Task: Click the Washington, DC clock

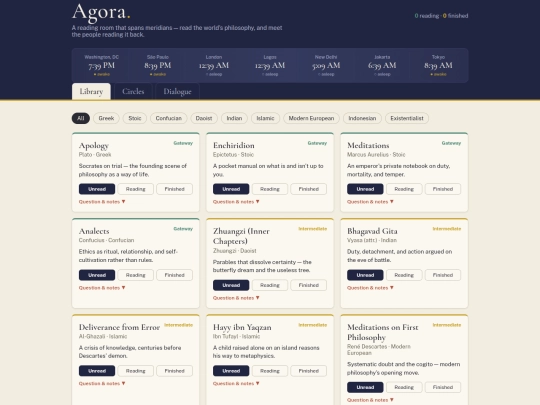Action: pyautogui.click(x=102, y=65)
